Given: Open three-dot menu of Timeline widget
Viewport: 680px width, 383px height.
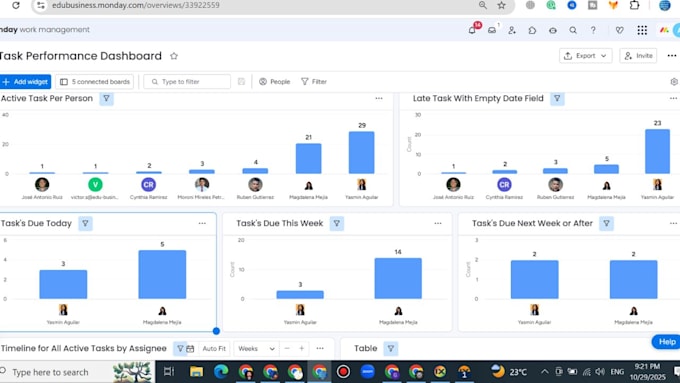Looking at the screenshot, I should 320,348.
